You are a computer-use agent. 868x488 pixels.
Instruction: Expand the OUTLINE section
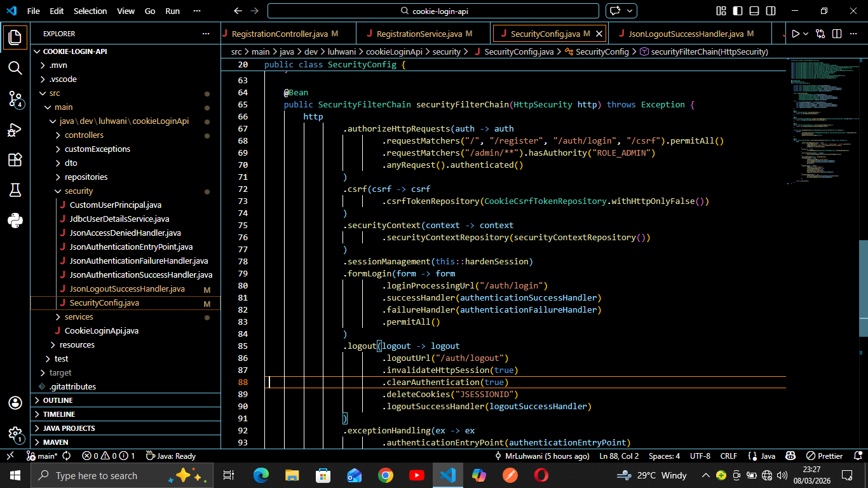(58, 400)
